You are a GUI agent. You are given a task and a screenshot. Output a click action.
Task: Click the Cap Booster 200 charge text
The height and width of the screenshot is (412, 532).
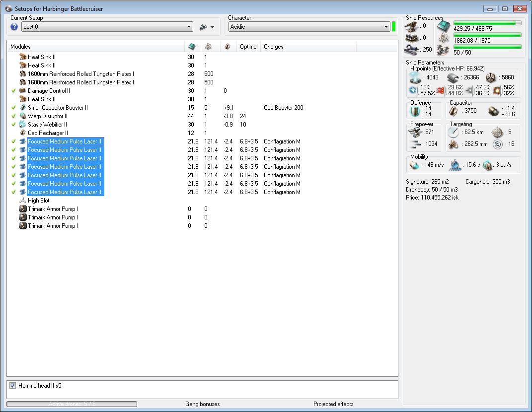coord(283,108)
